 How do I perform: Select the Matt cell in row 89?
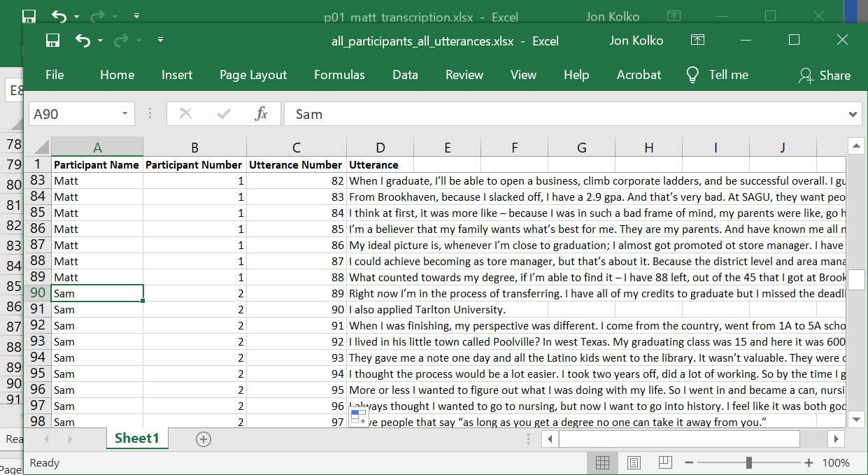97,277
